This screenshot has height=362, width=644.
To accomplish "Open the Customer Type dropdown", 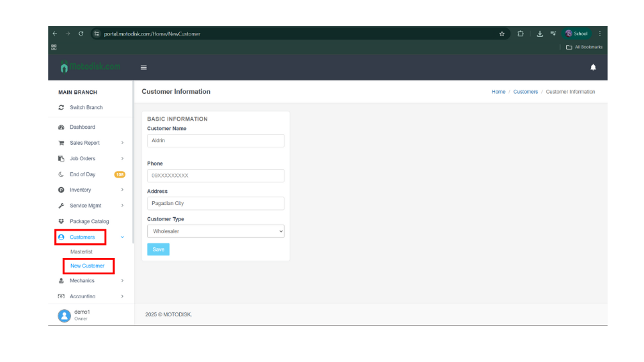I will pyautogui.click(x=215, y=231).
